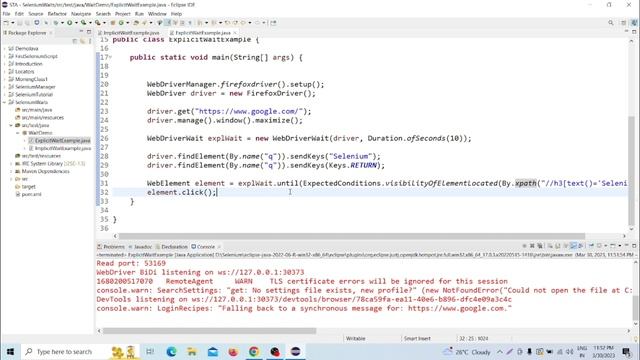The width and height of the screenshot is (640, 360).
Task: Click the 26°C Cloudy weather widget
Action: coord(467,351)
